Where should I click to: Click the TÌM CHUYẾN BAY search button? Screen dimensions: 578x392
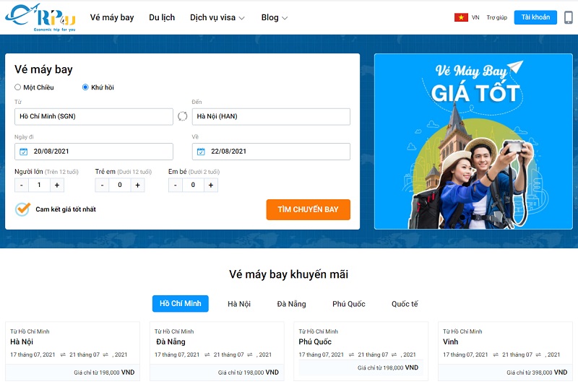click(x=309, y=209)
